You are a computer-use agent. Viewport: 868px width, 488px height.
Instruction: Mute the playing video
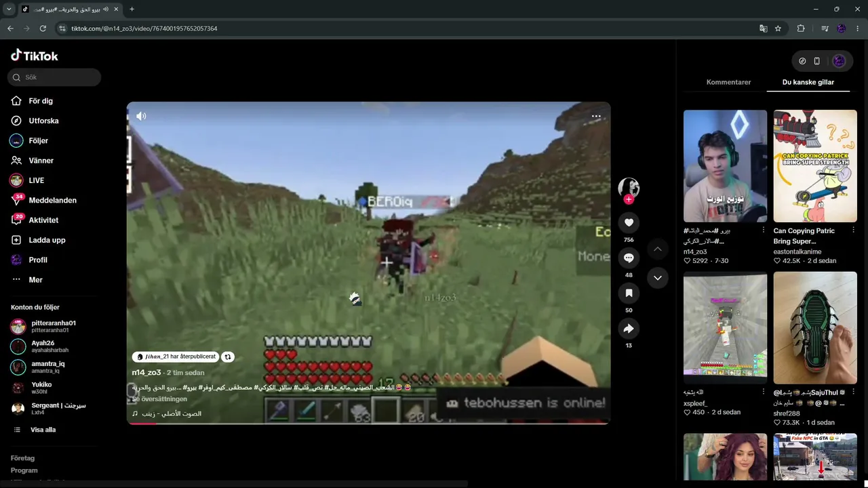tap(141, 116)
